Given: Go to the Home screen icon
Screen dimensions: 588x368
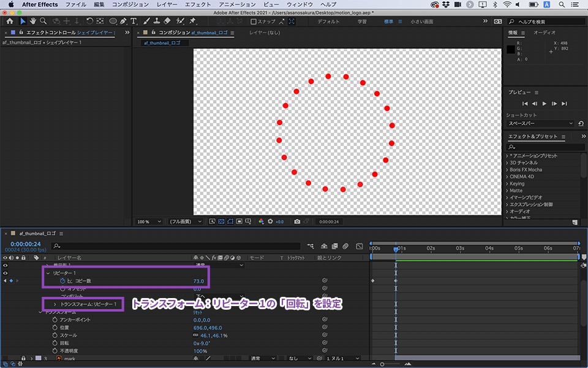Looking at the screenshot, I should pyautogui.click(x=10, y=21).
